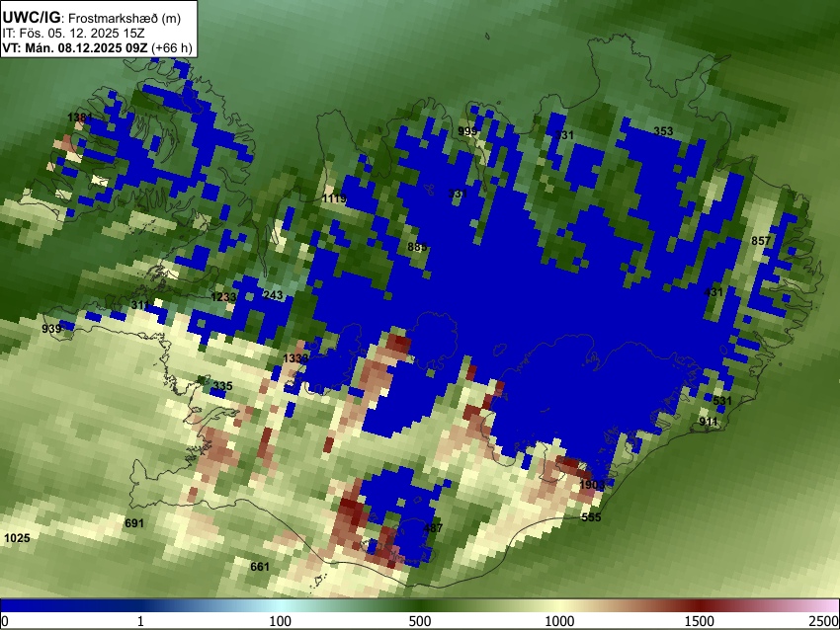Click the 353 value in the northeast

[x=663, y=131]
